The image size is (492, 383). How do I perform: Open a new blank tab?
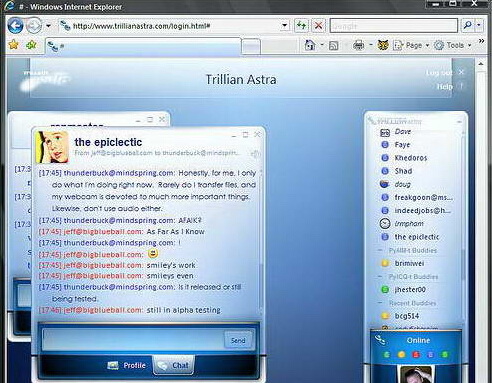[x=251, y=46]
